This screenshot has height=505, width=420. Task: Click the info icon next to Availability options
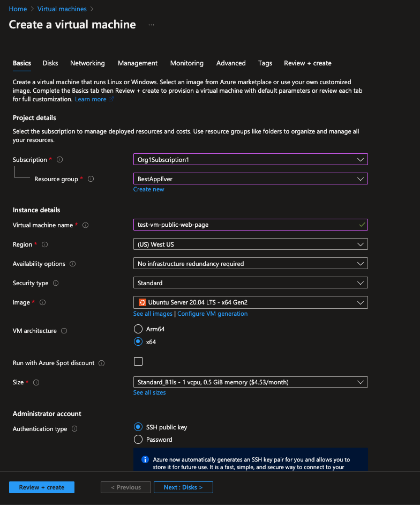73,264
